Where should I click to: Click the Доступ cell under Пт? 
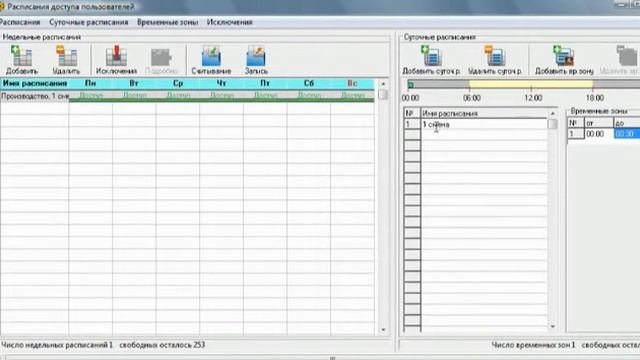pyautogui.click(x=265, y=96)
